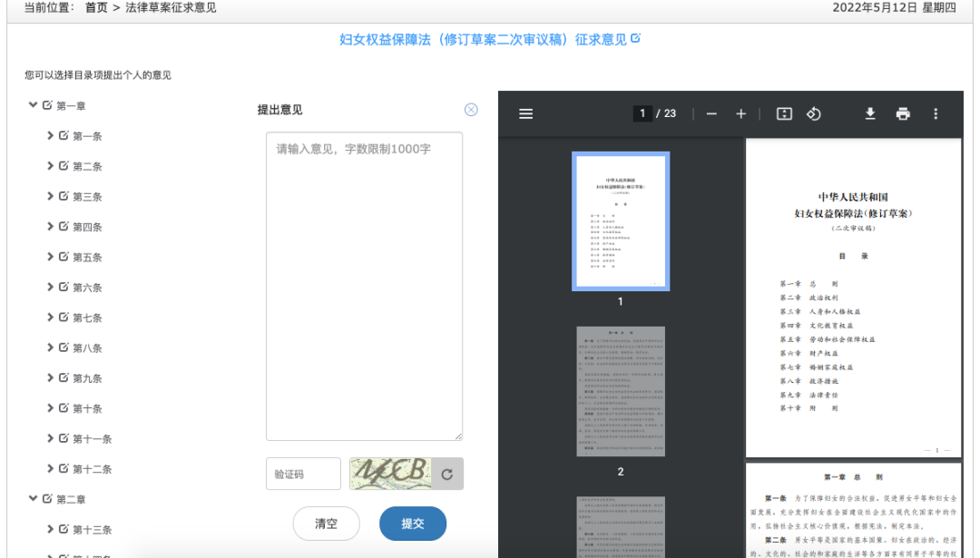
Task: Click edit icon for 第十二条
Action: click(x=64, y=468)
